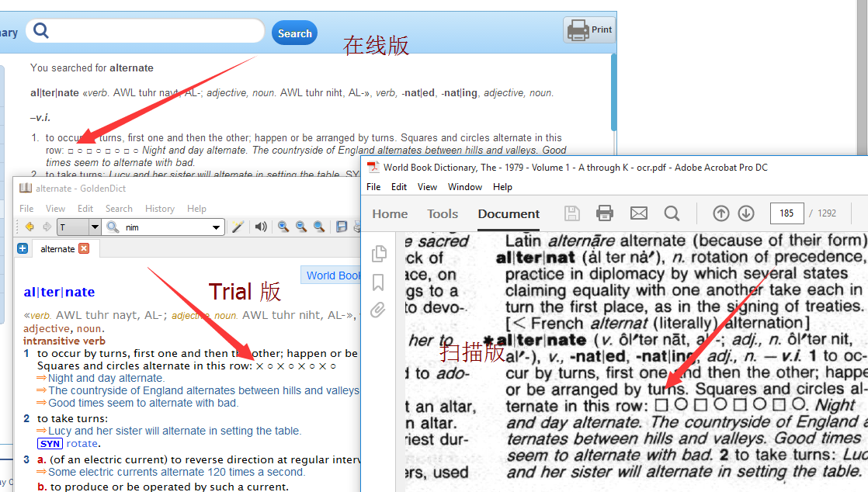Viewport: 868px width, 492px height.
Task: Click the 'al|ter|nate' headword in GoldenDict
Action: click(x=59, y=293)
